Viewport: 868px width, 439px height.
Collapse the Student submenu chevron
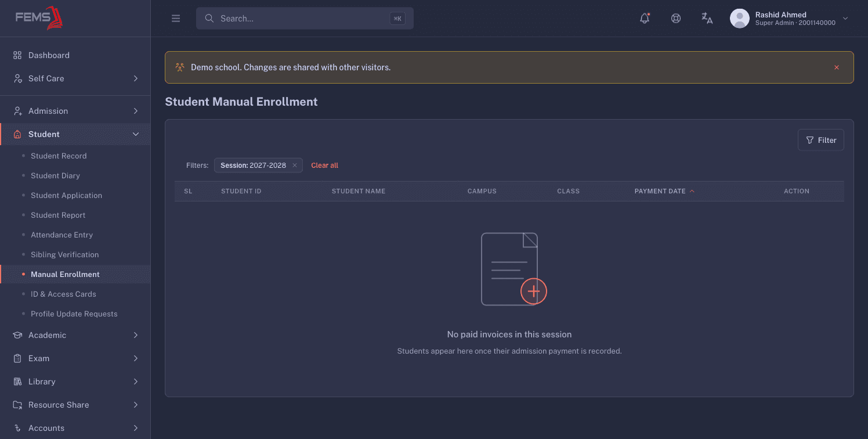point(136,134)
